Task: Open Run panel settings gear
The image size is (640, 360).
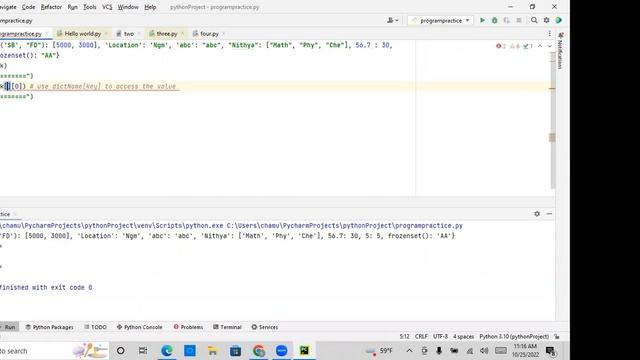Action: [537, 214]
